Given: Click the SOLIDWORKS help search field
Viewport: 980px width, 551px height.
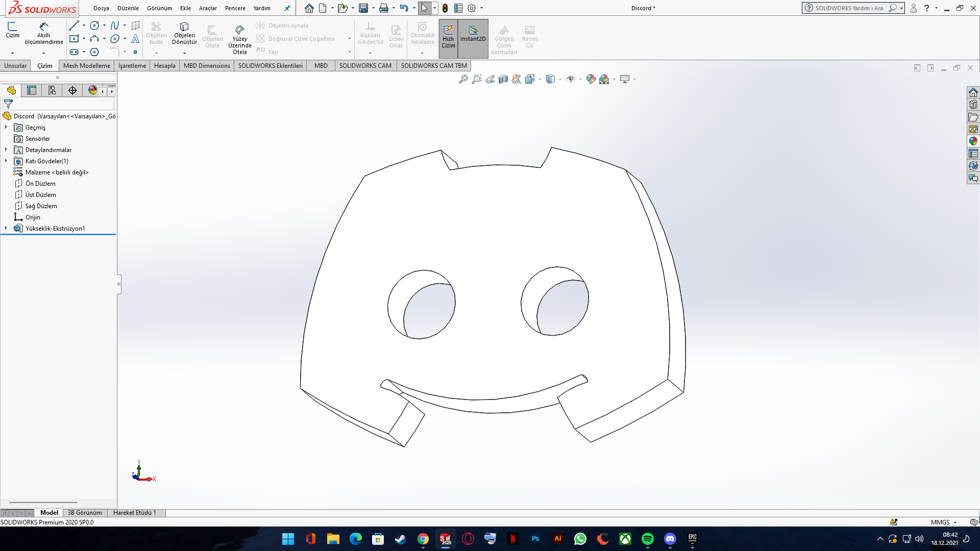Looking at the screenshot, I should 849,8.
